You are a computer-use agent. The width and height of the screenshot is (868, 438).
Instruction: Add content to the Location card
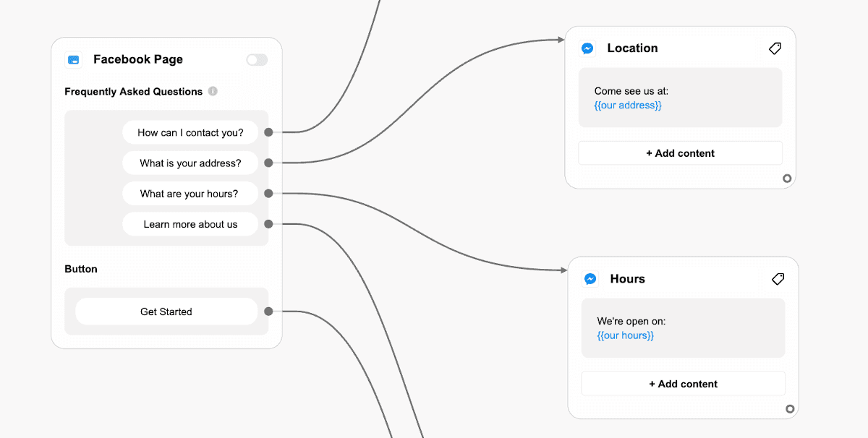680,153
